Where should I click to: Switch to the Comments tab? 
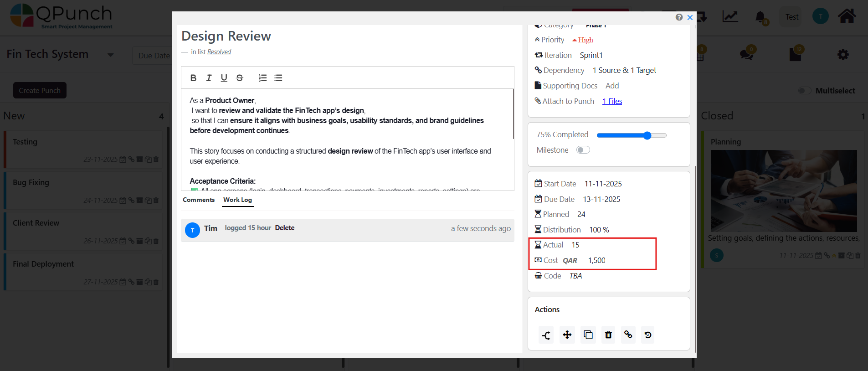(199, 200)
